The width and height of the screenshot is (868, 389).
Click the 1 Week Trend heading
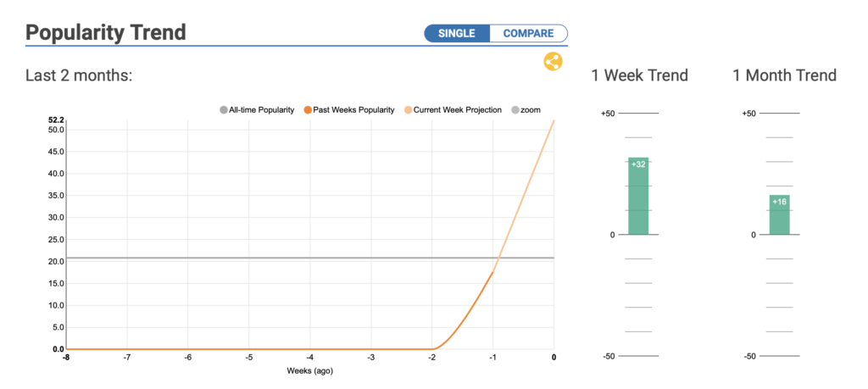[639, 75]
